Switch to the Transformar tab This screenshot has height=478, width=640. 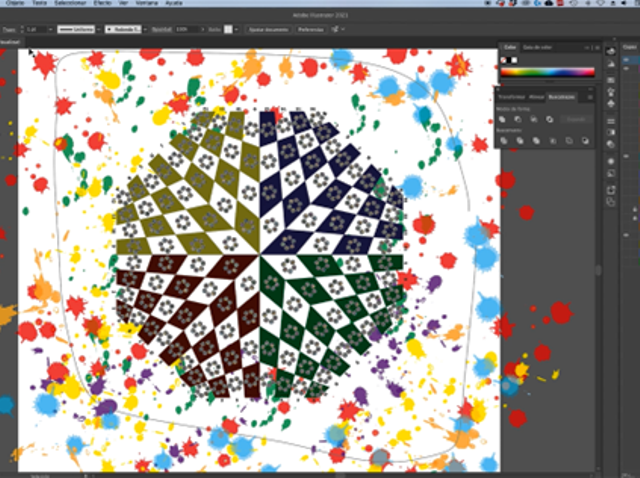pyautogui.click(x=511, y=97)
